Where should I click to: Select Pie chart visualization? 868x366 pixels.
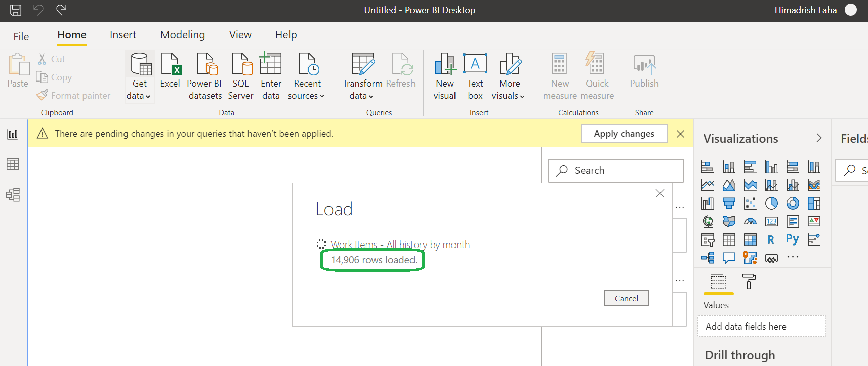[771, 204]
